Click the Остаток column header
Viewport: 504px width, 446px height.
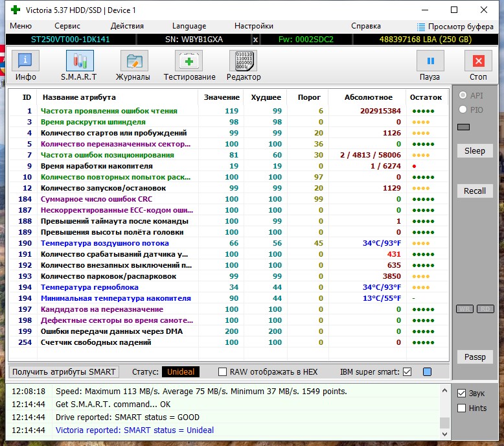[426, 97]
